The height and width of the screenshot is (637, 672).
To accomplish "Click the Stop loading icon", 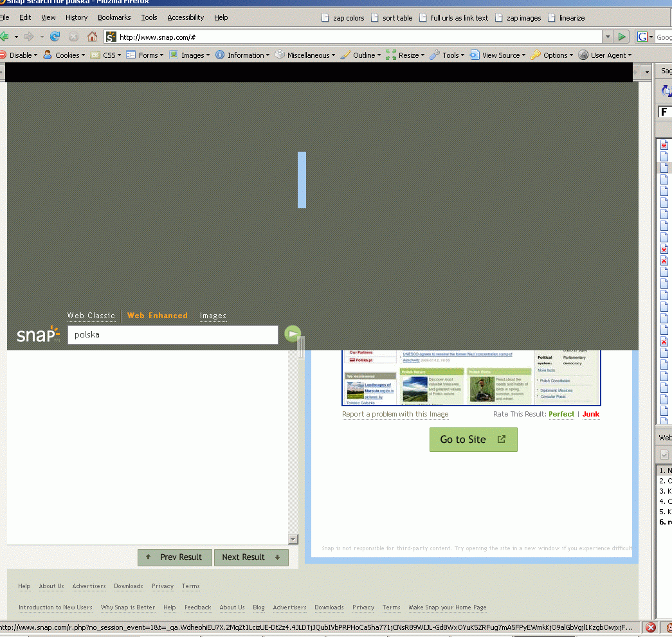I will coord(74,37).
